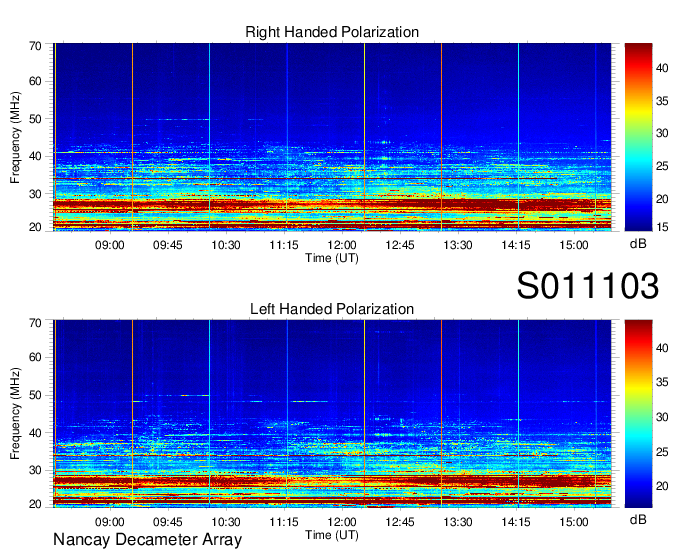Click "40" dB tick on Left Handed colorbar

[x=662, y=348]
